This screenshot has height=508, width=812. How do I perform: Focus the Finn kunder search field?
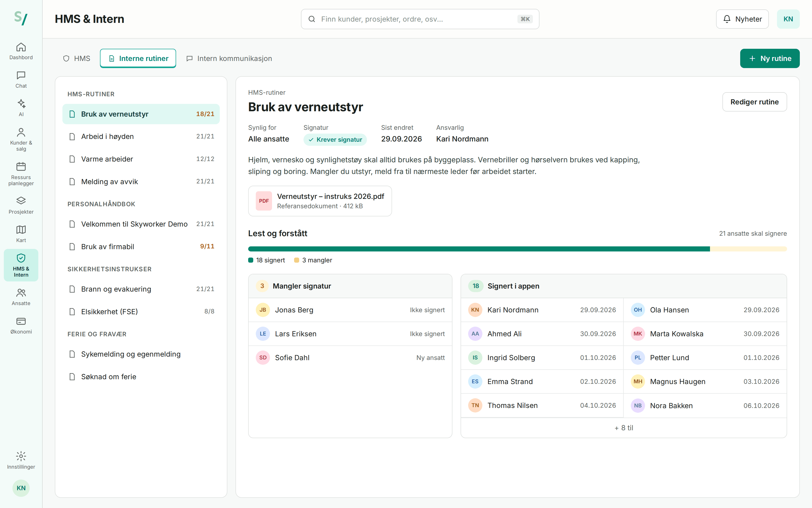420,19
